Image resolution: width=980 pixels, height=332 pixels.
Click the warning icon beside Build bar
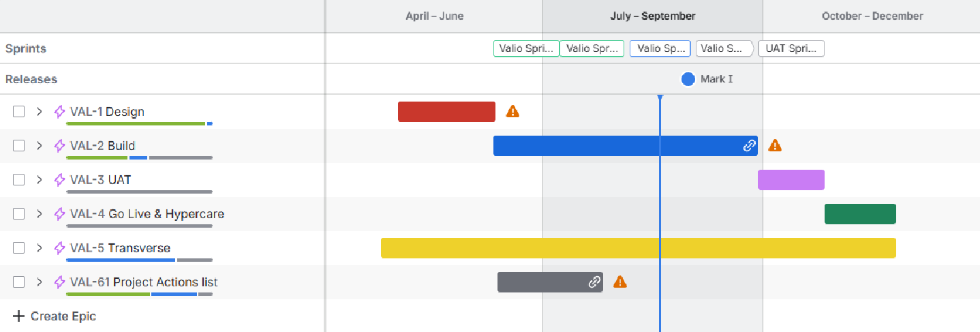pyautogui.click(x=775, y=146)
